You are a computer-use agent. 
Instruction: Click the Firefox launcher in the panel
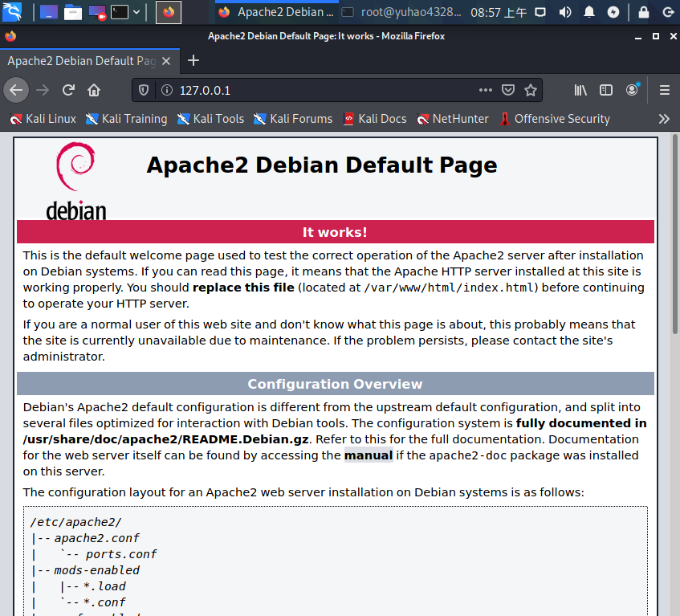(x=169, y=12)
